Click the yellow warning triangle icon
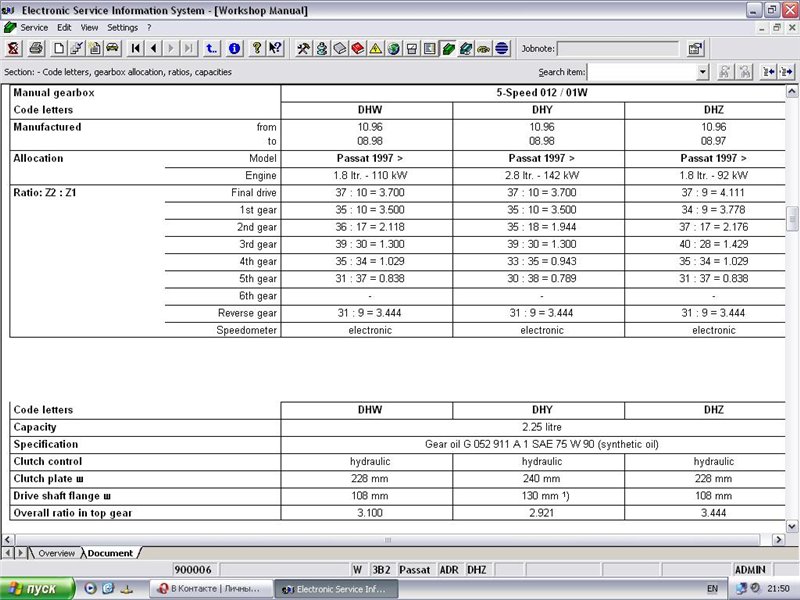The image size is (800, 600). tap(376, 48)
